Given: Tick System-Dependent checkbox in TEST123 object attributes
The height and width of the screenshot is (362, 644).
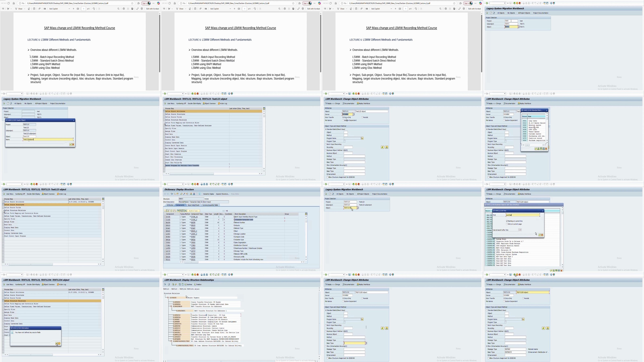Looking at the screenshot, I should coord(343,120).
